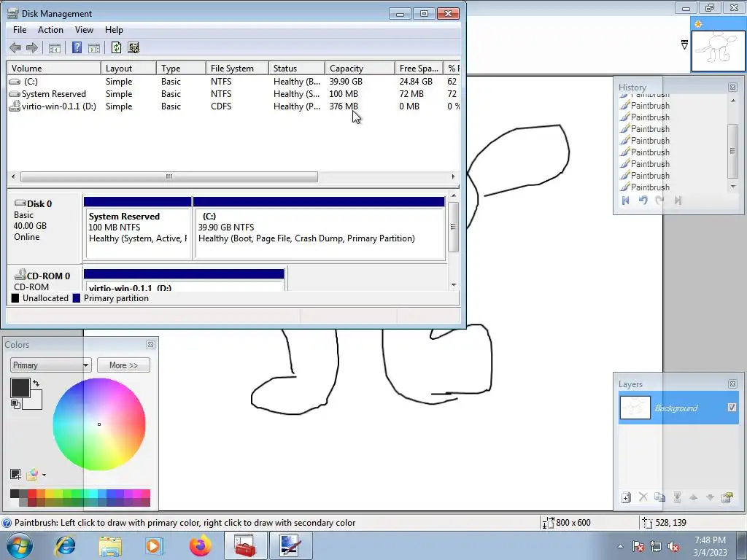The height and width of the screenshot is (560, 747).
Task: Show hidden tray icons arrow
Action: click(620, 546)
